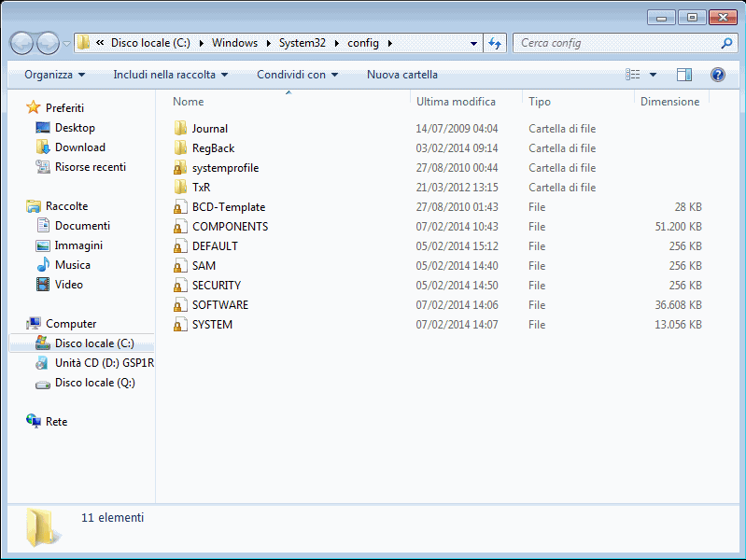746x560 pixels.
Task: Open Includi nella raccolta menu
Action: (170, 75)
